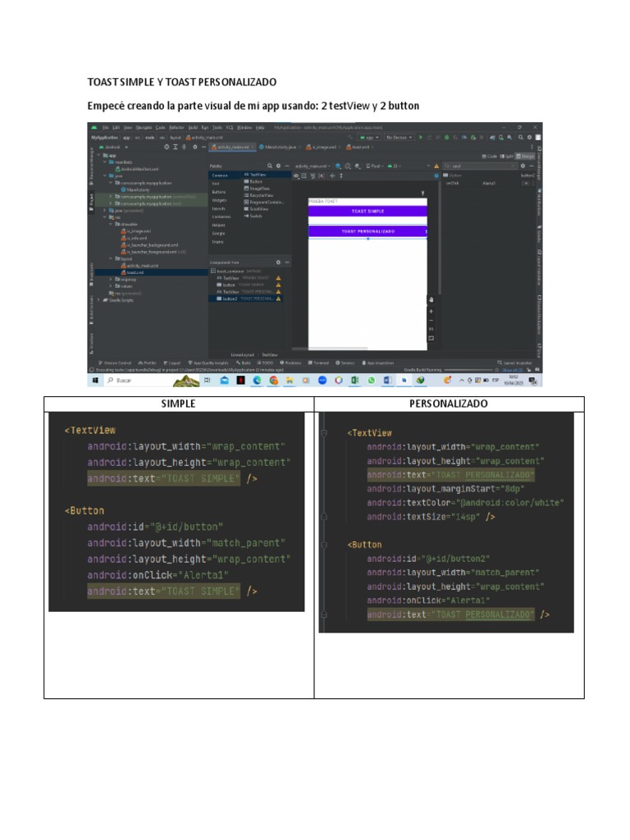The width and height of the screenshot is (630, 840).
Task: Open the app run configuration dropdown
Action: (x=369, y=138)
